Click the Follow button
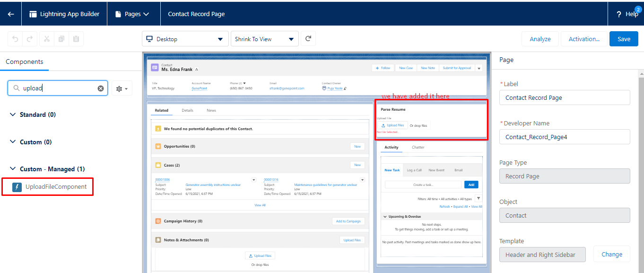 coord(383,68)
